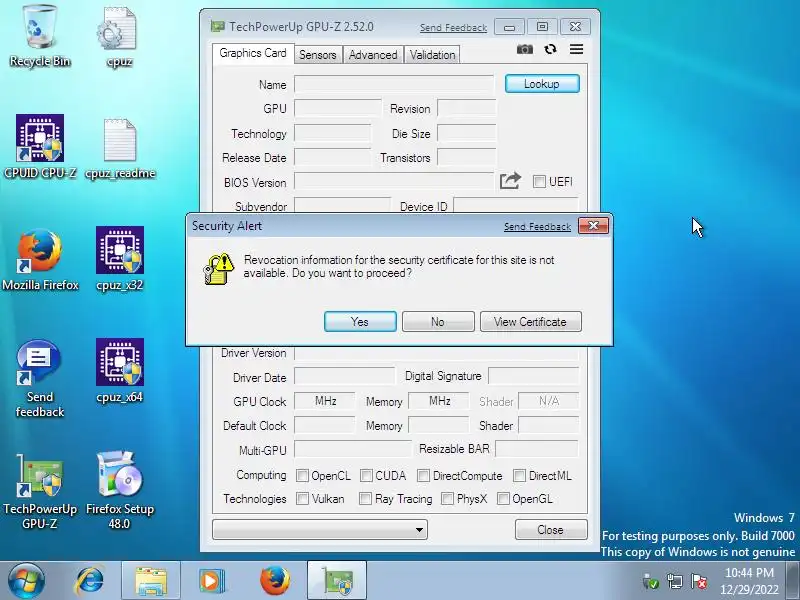
Task: Toggle the UEFI checkbox
Action: tap(539, 182)
